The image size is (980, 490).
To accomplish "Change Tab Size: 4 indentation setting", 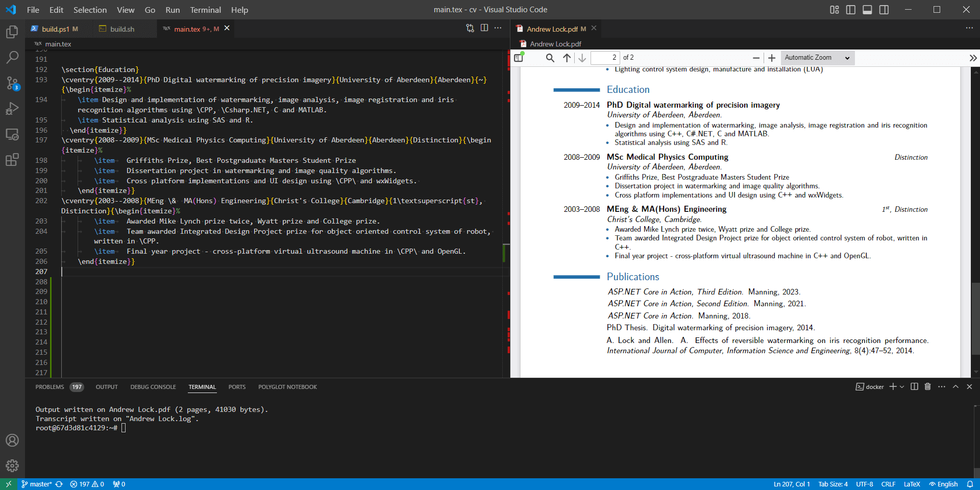I will 833,484.
